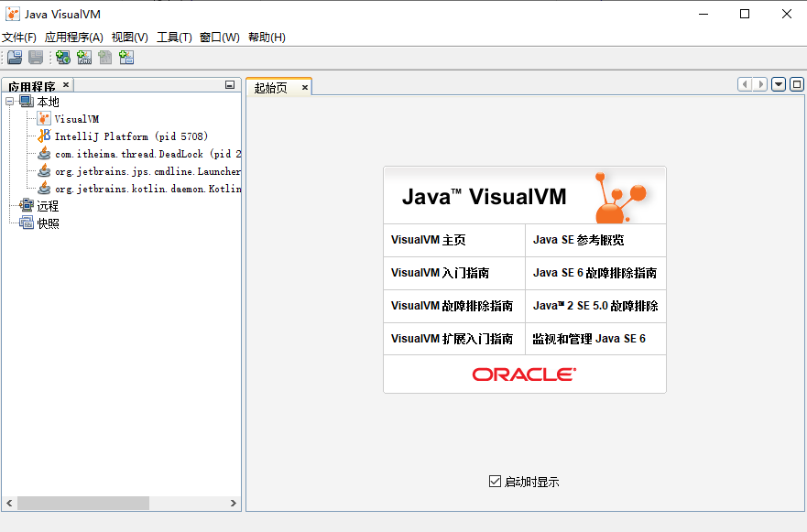Maximize the editor window area
This screenshot has width=807, height=532.
coord(797,84)
